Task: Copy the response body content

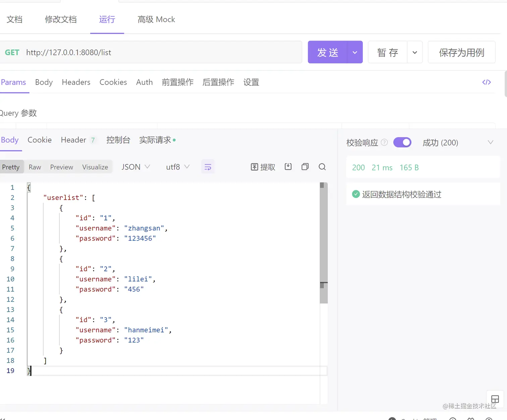Action: point(305,167)
